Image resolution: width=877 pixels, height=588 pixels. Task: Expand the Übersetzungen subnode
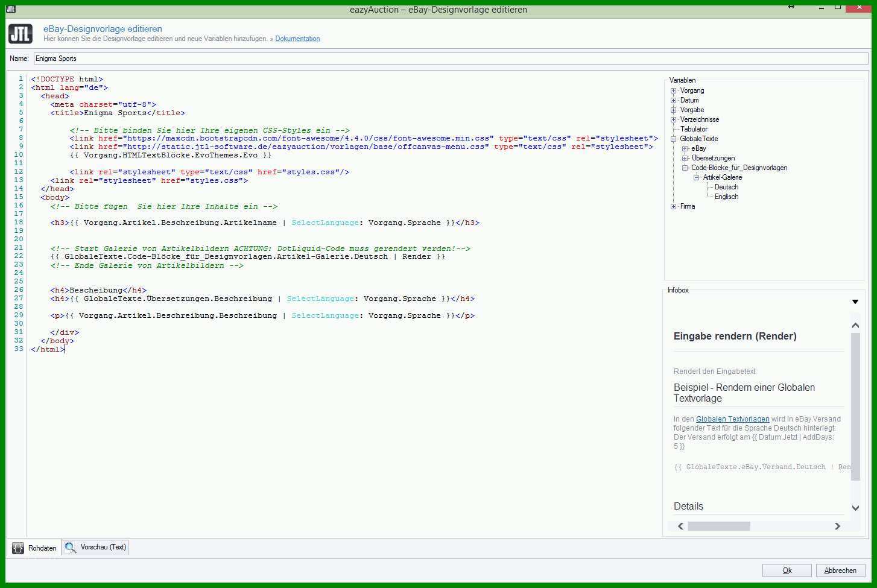coord(685,158)
